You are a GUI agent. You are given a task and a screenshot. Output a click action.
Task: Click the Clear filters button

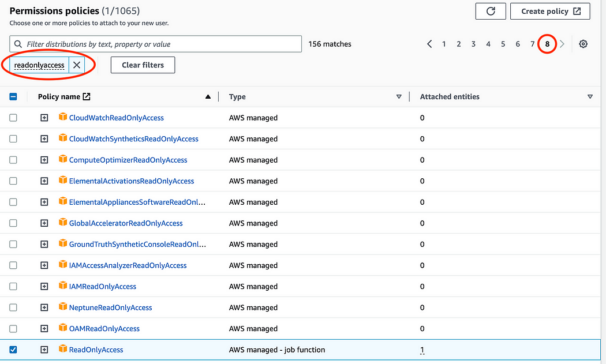point(143,65)
